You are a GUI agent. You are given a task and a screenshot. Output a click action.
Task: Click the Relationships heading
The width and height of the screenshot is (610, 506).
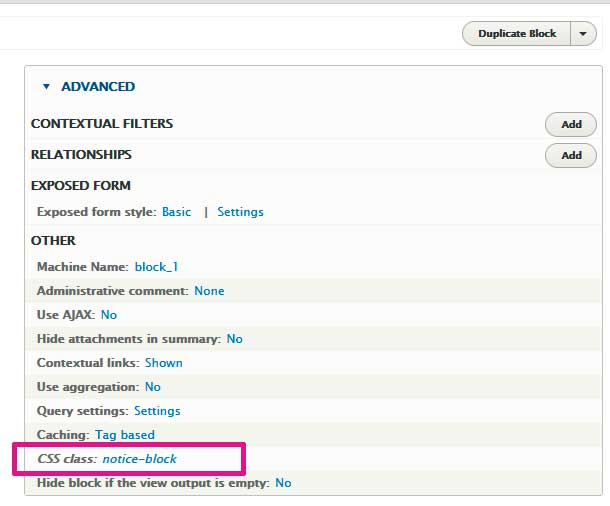81,155
